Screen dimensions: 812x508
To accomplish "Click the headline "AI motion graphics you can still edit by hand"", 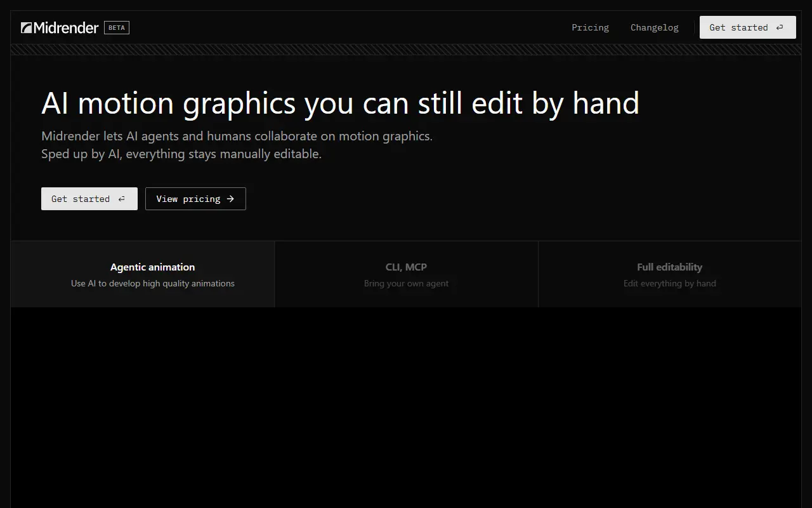I will point(340,103).
